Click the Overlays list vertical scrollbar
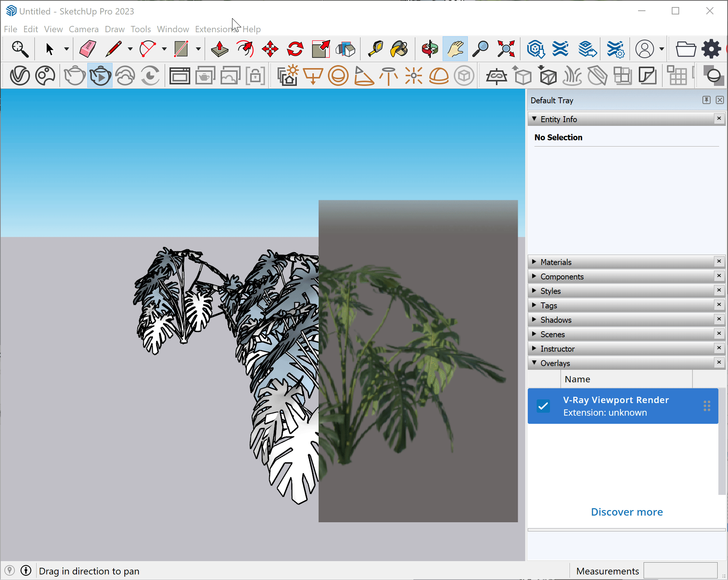Image resolution: width=728 pixels, height=580 pixels. coord(722,441)
